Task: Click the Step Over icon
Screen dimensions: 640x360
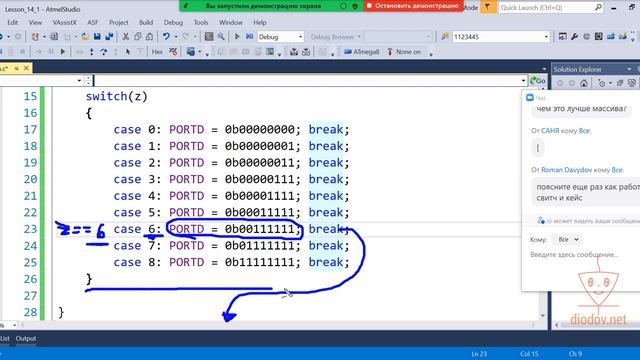Action: tap(104, 52)
